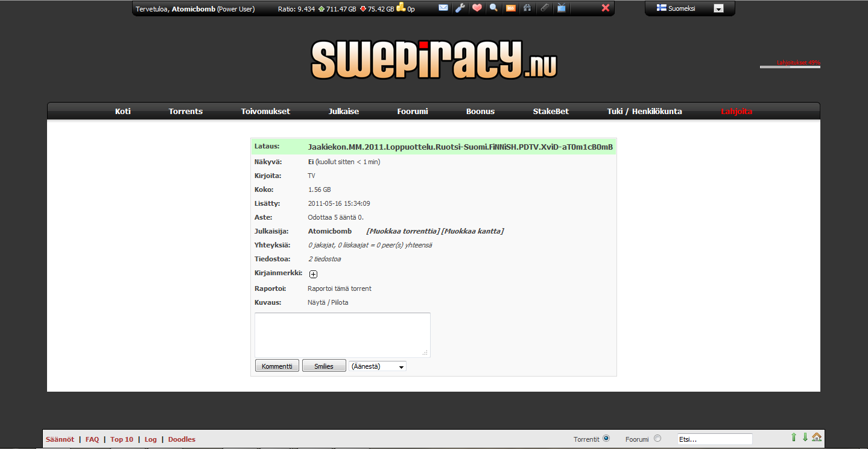Click the TV category value
This screenshot has height=449, width=868.
[312, 176]
